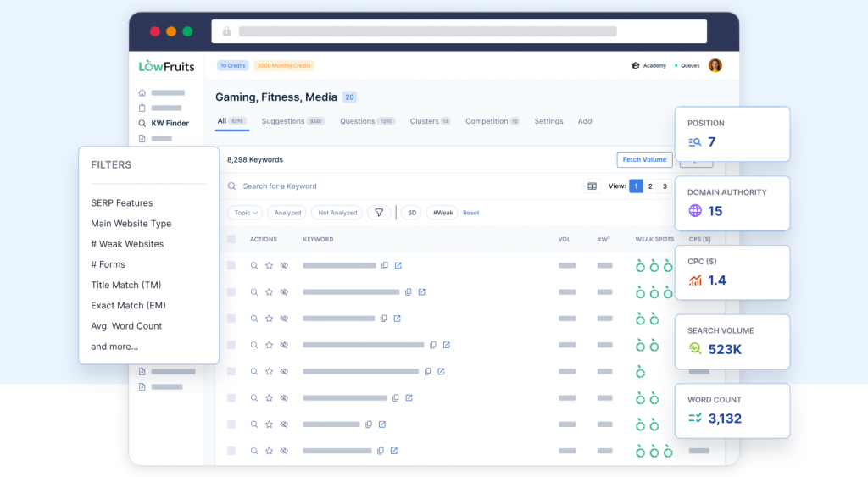Select view 2

[650, 186]
